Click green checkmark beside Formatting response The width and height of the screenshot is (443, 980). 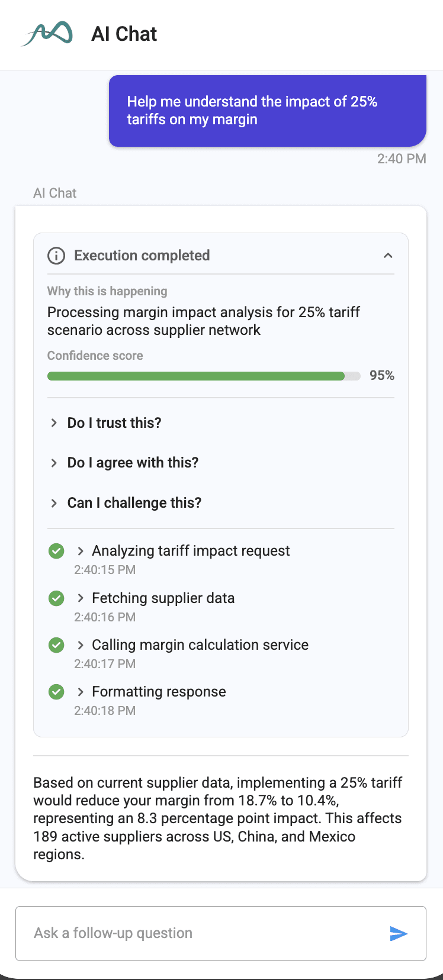click(x=56, y=692)
